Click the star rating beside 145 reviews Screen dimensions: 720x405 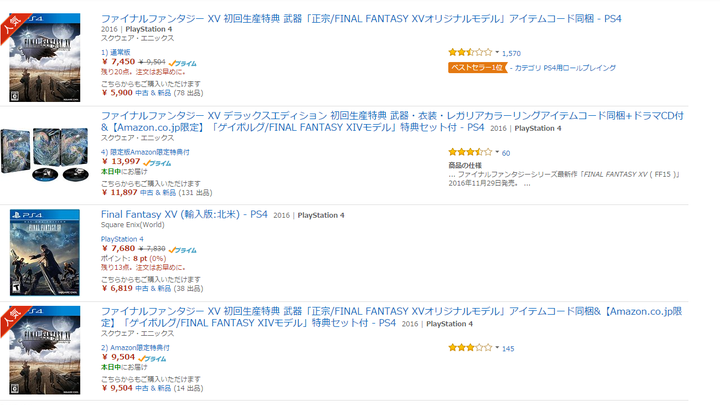coord(470,348)
